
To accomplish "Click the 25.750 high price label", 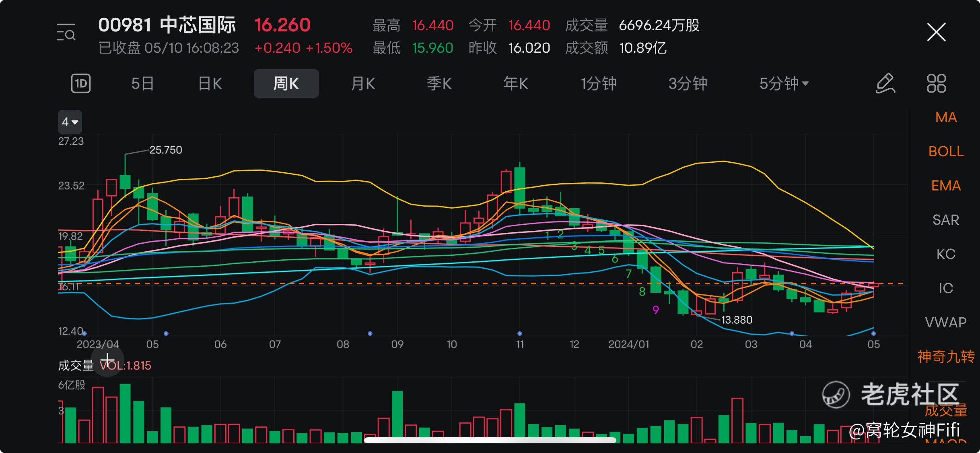I will click(166, 150).
